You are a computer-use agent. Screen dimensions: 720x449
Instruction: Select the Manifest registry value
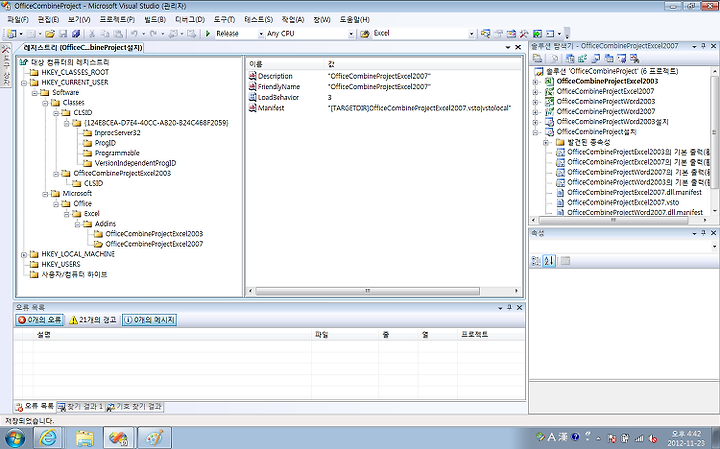click(271, 108)
